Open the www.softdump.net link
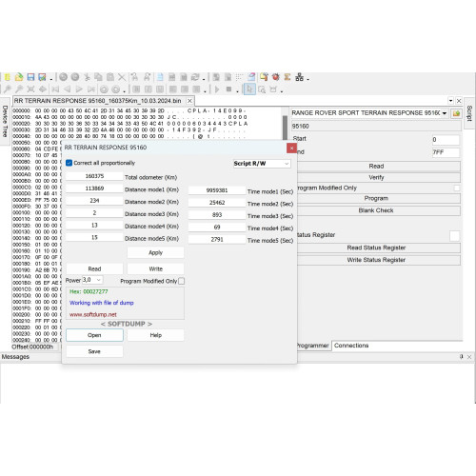This screenshot has height=476, width=476. tap(93, 314)
